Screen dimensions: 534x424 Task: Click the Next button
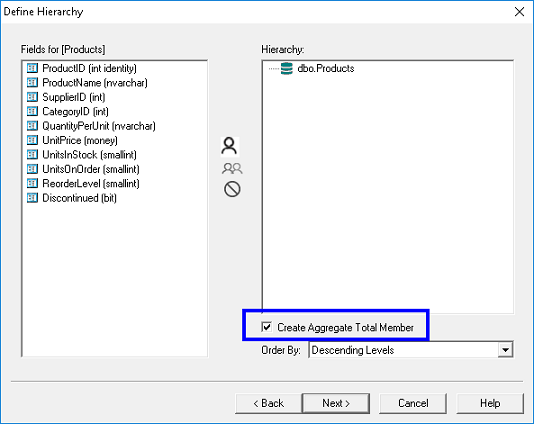336,403
